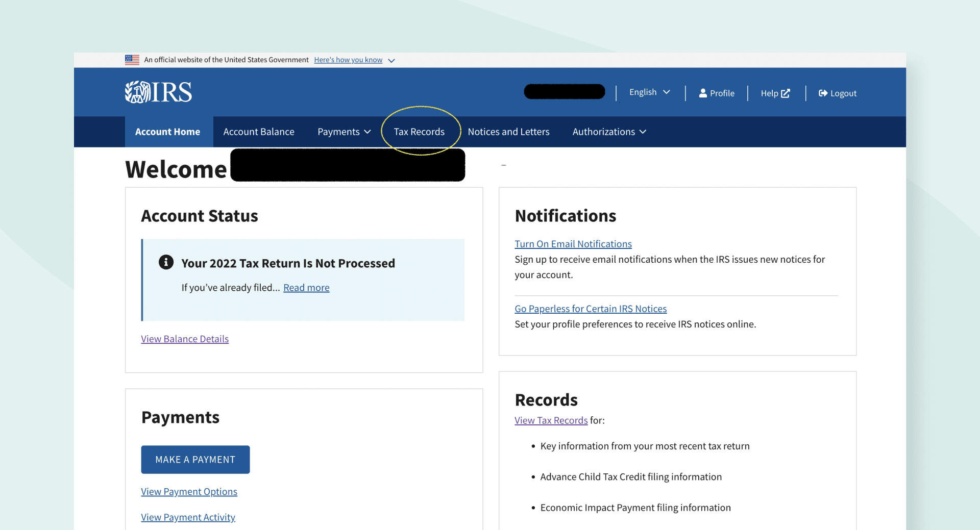Expand the Authorizations navigation dropdown
The image size is (980, 530).
[x=609, y=132]
